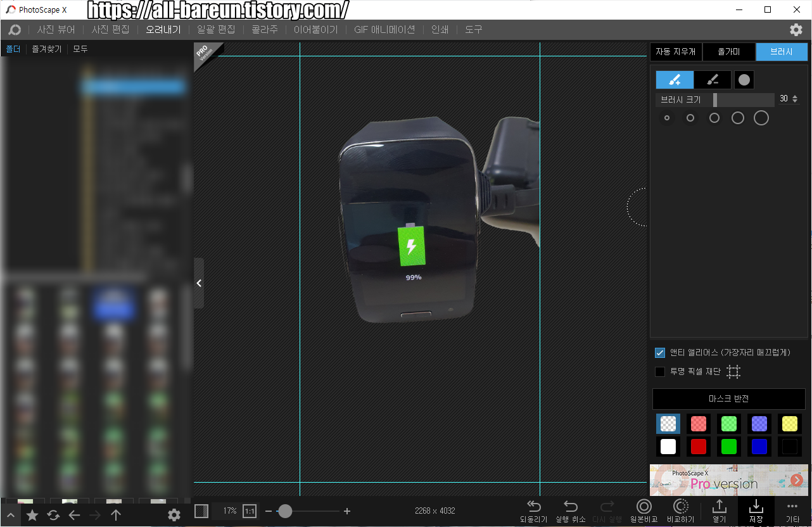
Task: Click 원본비교 compare original button
Action: pos(644,512)
